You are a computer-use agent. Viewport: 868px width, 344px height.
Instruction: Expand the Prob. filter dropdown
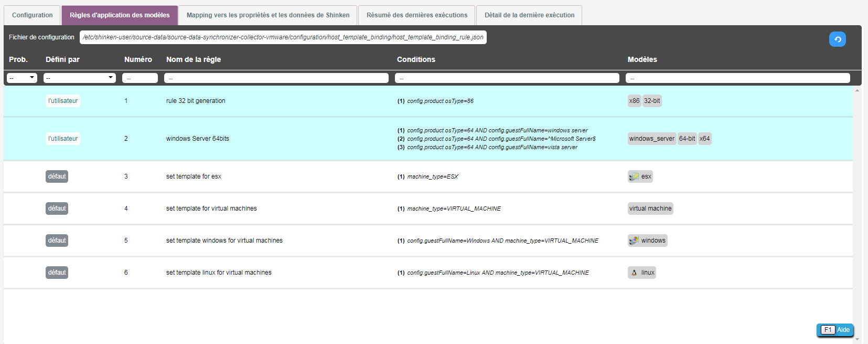pyautogui.click(x=22, y=78)
